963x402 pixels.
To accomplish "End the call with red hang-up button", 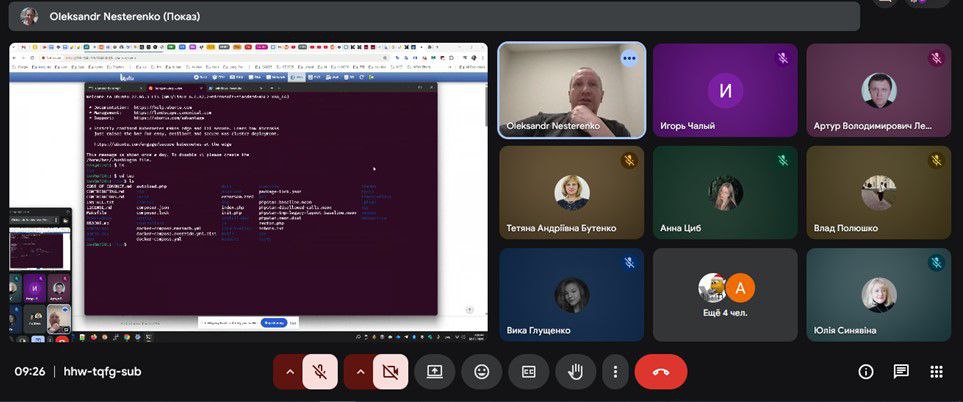I will point(660,371).
